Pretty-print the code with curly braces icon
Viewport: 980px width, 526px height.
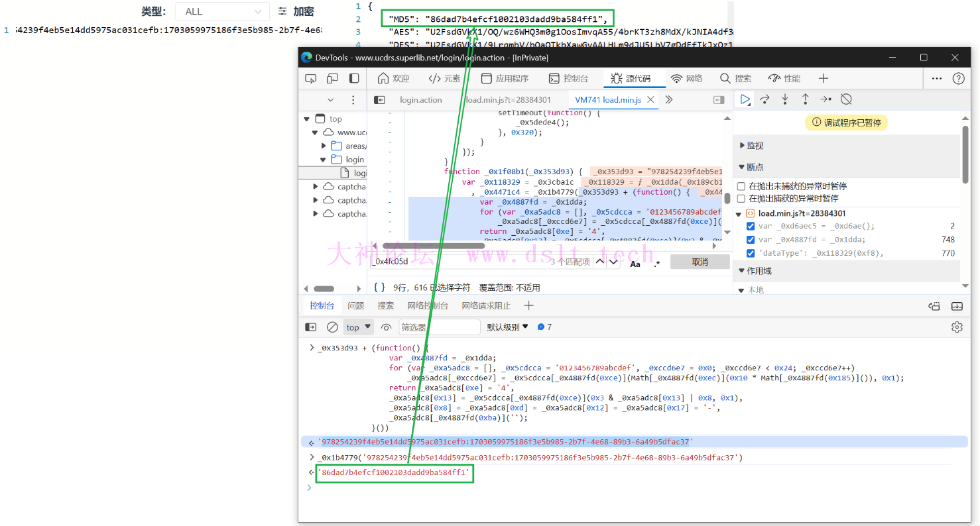point(379,288)
